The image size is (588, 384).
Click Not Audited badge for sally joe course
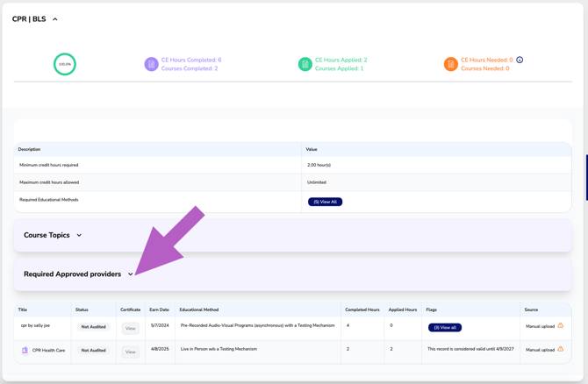[93, 327]
